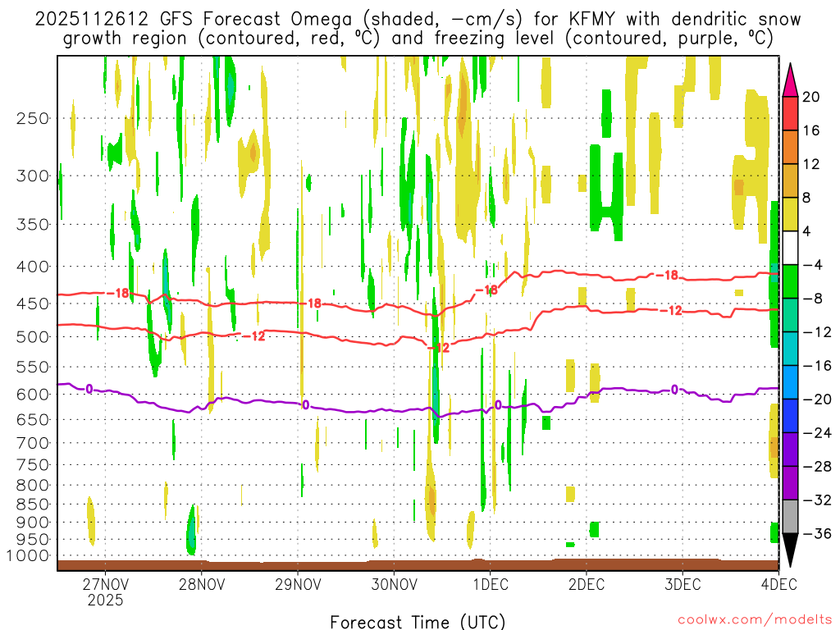Select the green -8-to--4 color bar segment
Image resolution: width=840 pixels, height=630 pixels.
point(790,281)
